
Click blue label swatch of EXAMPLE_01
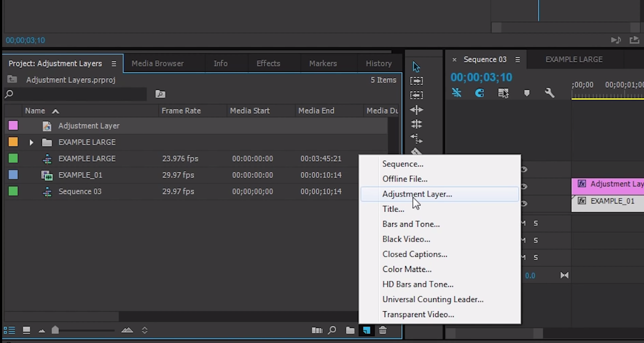tap(13, 175)
